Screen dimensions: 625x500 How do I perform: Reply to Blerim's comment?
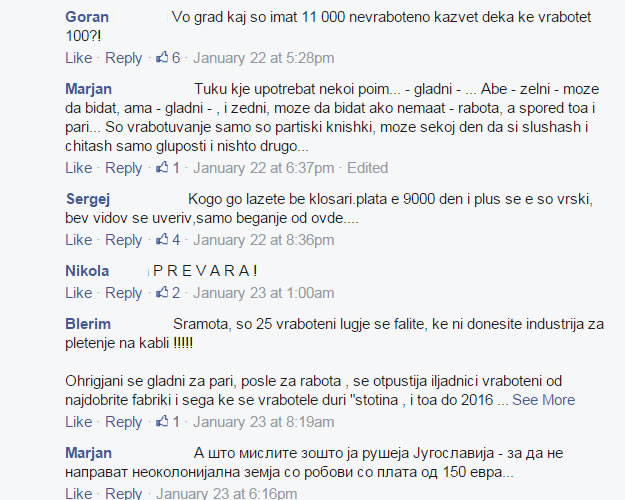[x=124, y=422]
